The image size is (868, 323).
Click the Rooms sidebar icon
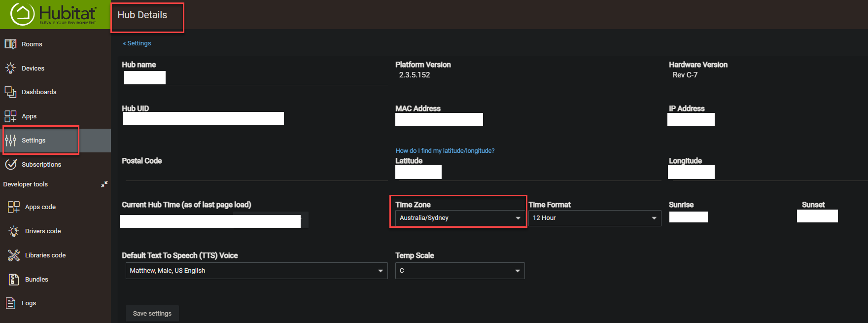coord(10,44)
